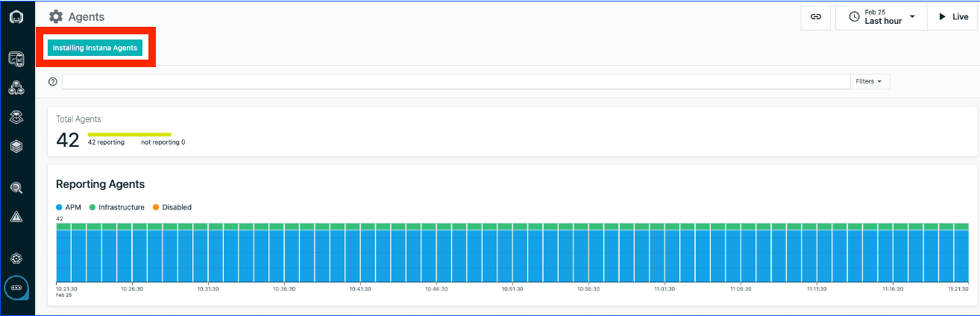The image size is (980, 316).
Task: Open the Applications view in the sidebar
Action: click(16, 88)
